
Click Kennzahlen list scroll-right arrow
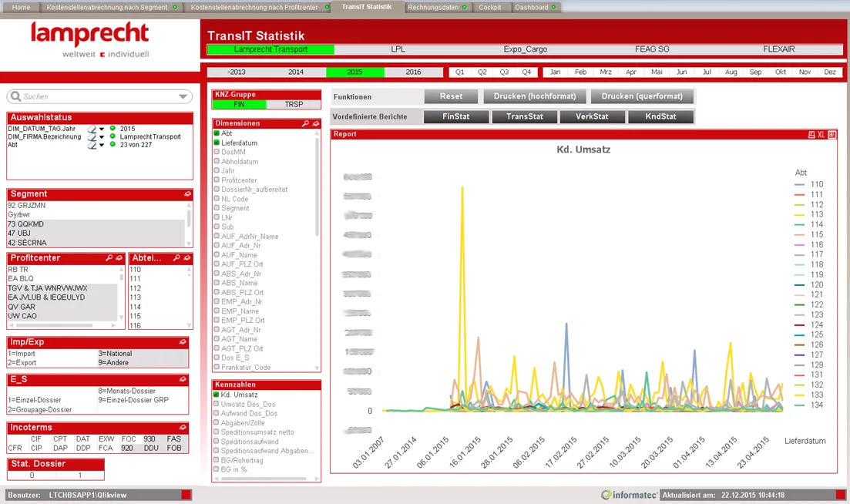[317, 479]
